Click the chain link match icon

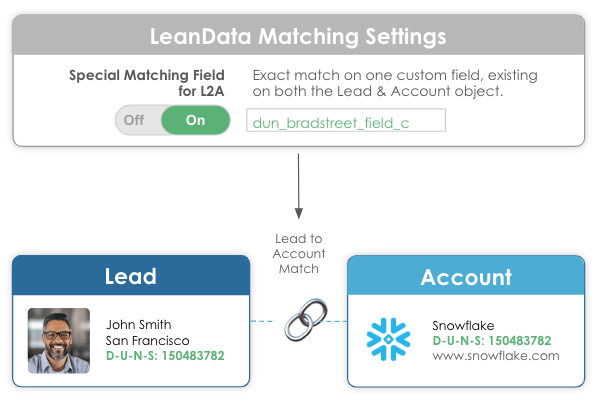pyautogui.click(x=299, y=322)
